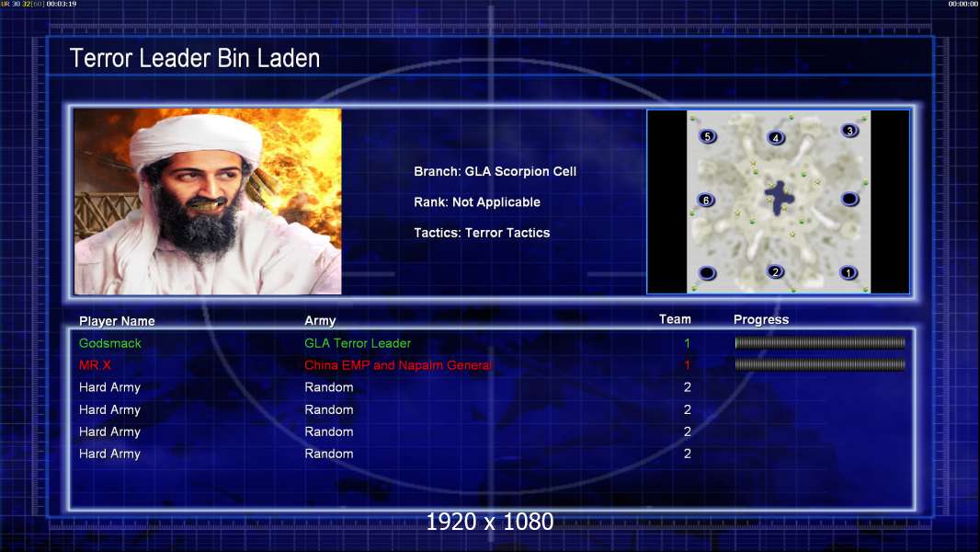Click the dark cross shape at map center

779,198
